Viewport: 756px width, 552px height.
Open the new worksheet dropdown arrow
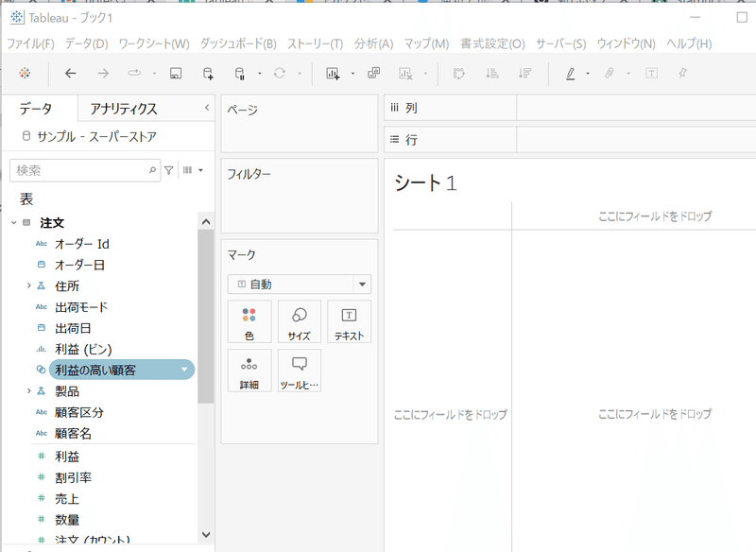352,74
